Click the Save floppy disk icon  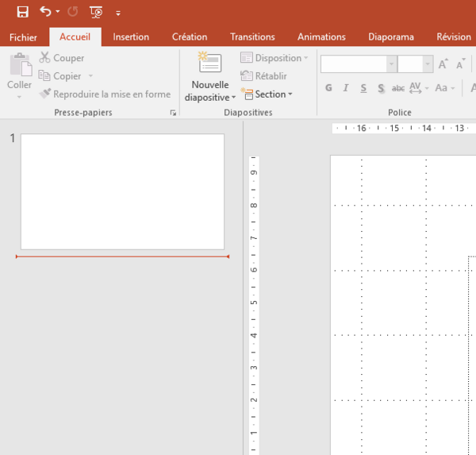23,12
